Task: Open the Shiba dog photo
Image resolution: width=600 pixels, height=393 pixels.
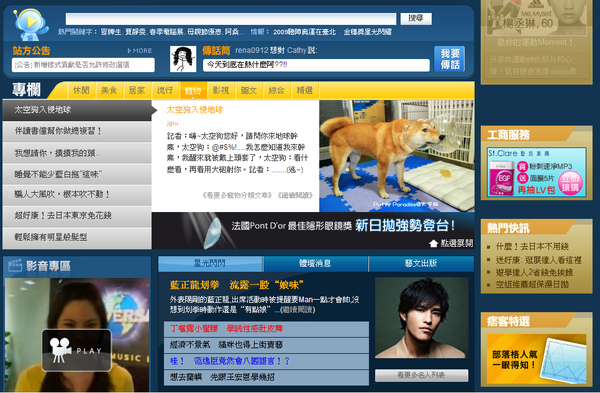Action: click(x=397, y=156)
